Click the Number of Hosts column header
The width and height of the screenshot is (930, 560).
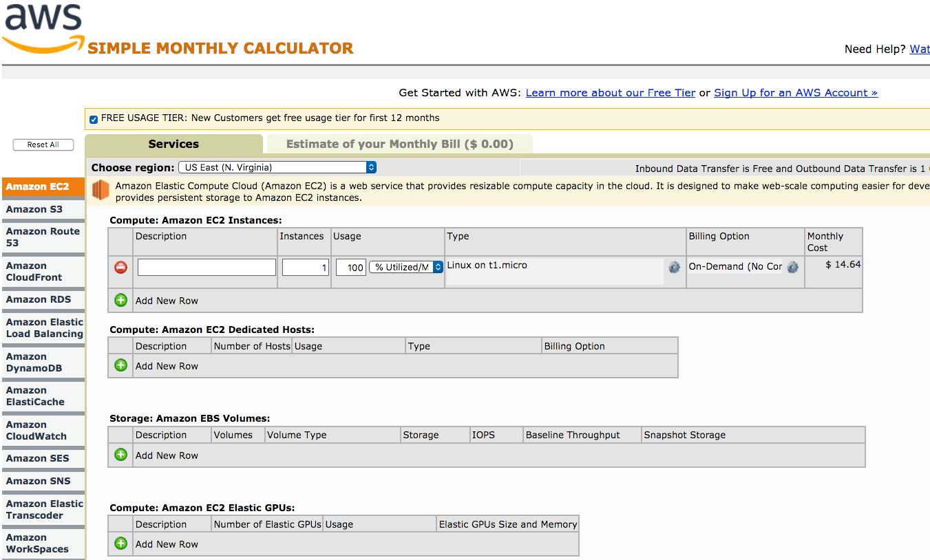[252, 346]
